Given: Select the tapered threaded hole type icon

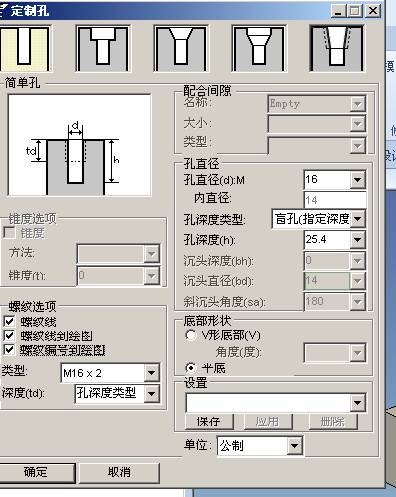Looking at the screenshot, I should point(337,49).
